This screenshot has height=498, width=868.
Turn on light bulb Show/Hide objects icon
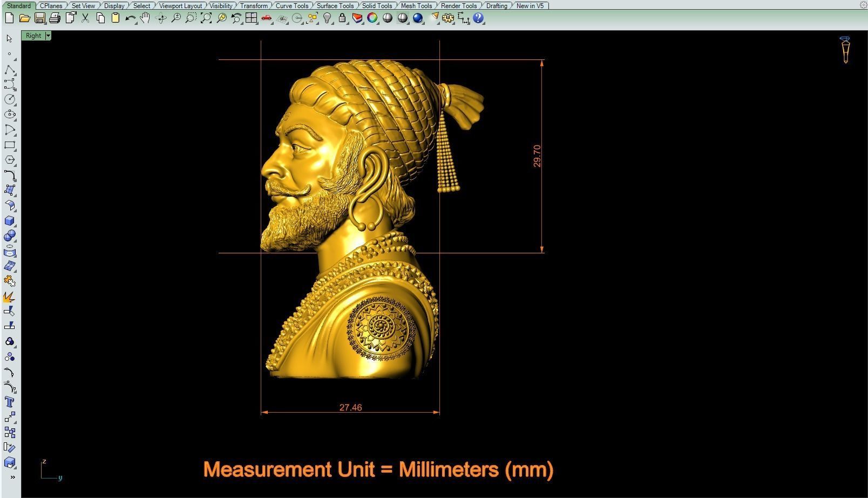327,18
